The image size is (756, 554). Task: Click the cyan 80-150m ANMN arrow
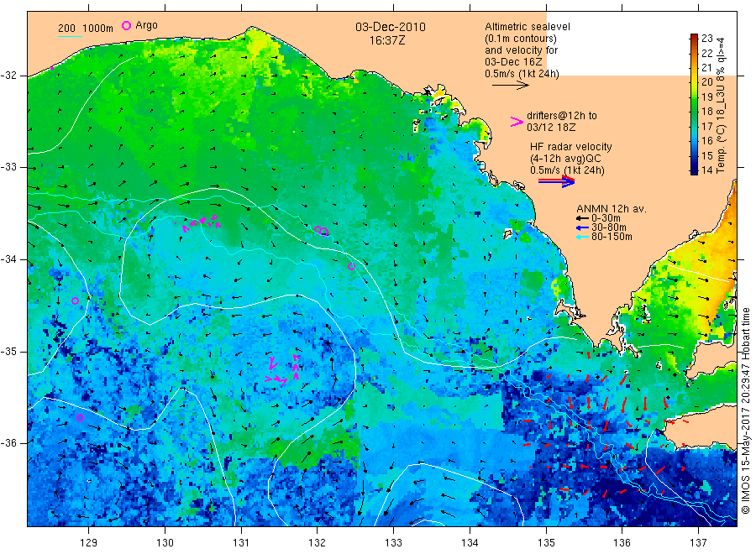click(x=582, y=237)
